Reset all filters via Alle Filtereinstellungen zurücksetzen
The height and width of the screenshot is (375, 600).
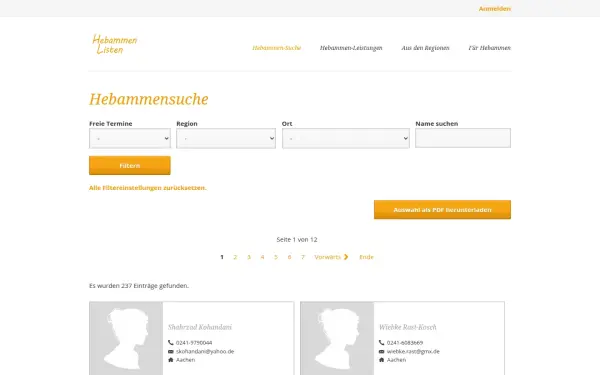click(x=148, y=188)
